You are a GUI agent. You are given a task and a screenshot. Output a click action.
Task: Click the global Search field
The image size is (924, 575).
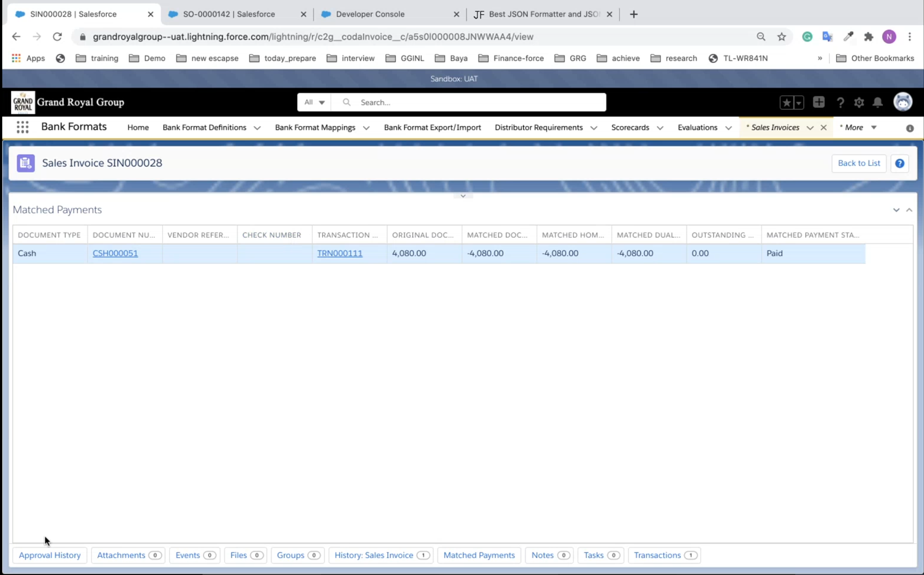pos(475,102)
